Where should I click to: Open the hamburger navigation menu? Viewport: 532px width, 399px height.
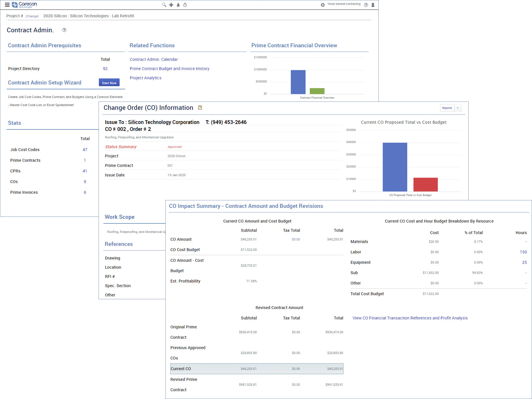[x=7, y=5]
